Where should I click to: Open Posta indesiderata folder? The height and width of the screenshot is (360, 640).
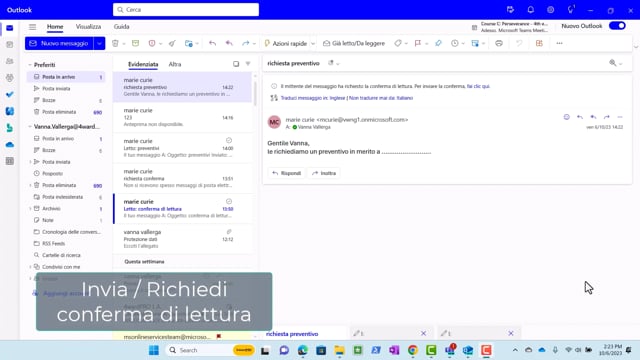tap(62, 197)
